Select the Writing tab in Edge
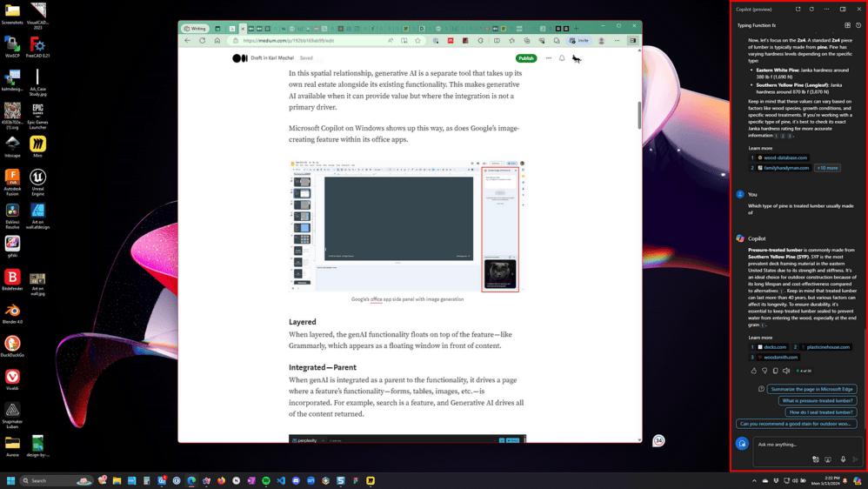The width and height of the screenshot is (868, 489). [x=196, y=28]
